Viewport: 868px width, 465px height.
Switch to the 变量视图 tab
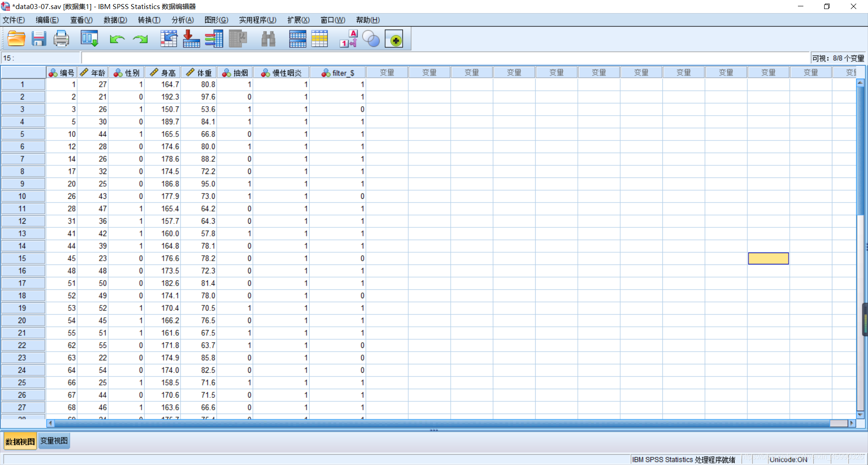54,441
